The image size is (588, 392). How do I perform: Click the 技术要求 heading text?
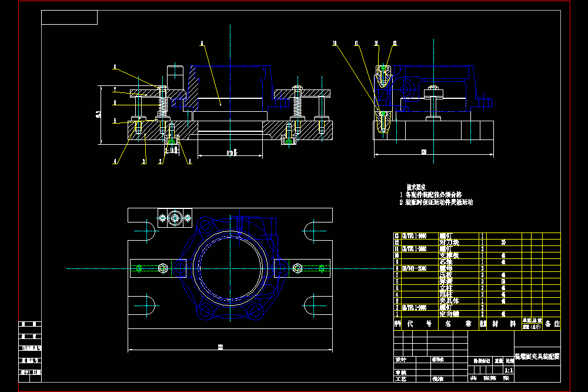(416, 187)
